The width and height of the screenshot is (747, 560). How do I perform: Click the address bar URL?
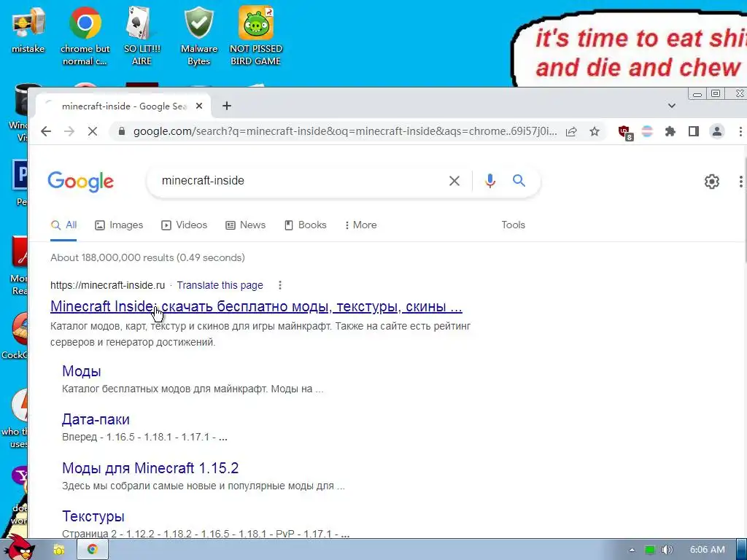(345, 131)
